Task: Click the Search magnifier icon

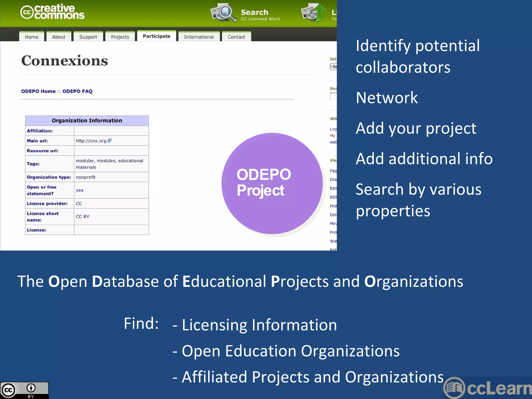Action: (x=223, y=12)
